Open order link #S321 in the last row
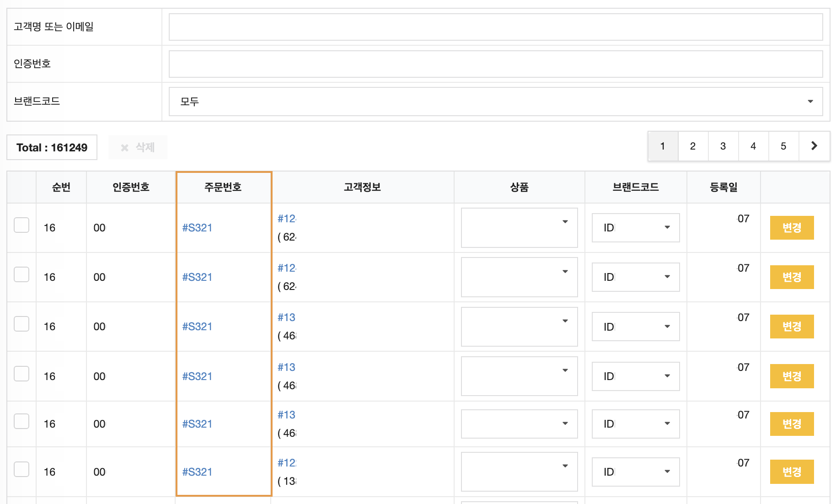Viewport: 836px width, 504px height. (x=197, y=472)
